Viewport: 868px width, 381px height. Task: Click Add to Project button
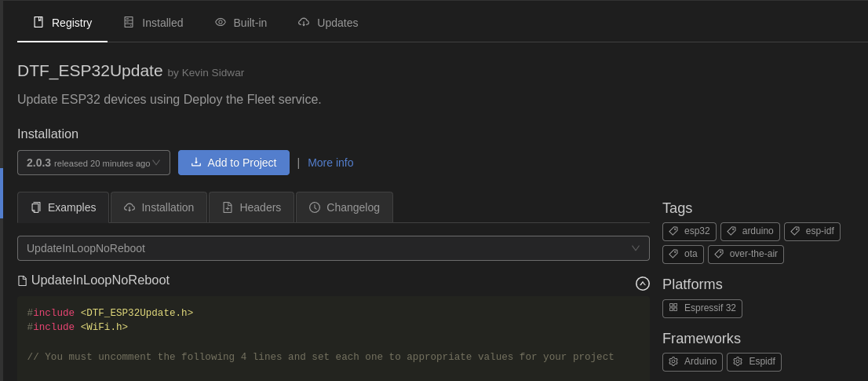pos(234,163)
